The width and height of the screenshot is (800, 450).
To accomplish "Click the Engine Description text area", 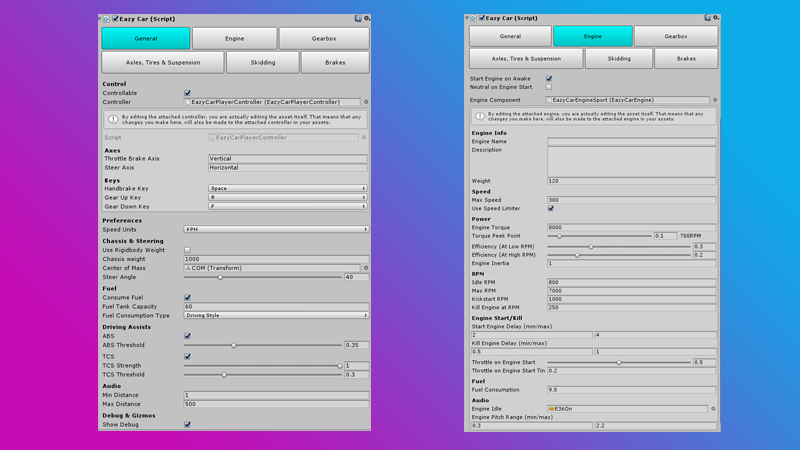I will (632, 162).
